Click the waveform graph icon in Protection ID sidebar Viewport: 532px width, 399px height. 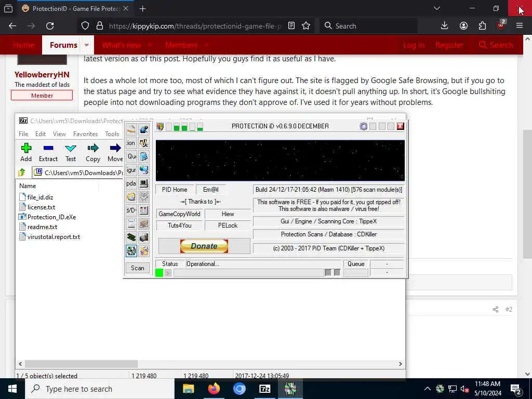click(x=144, y=143)
